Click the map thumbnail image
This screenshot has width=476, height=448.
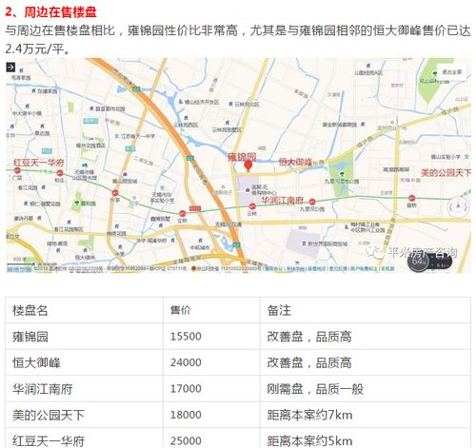point(238,166)
